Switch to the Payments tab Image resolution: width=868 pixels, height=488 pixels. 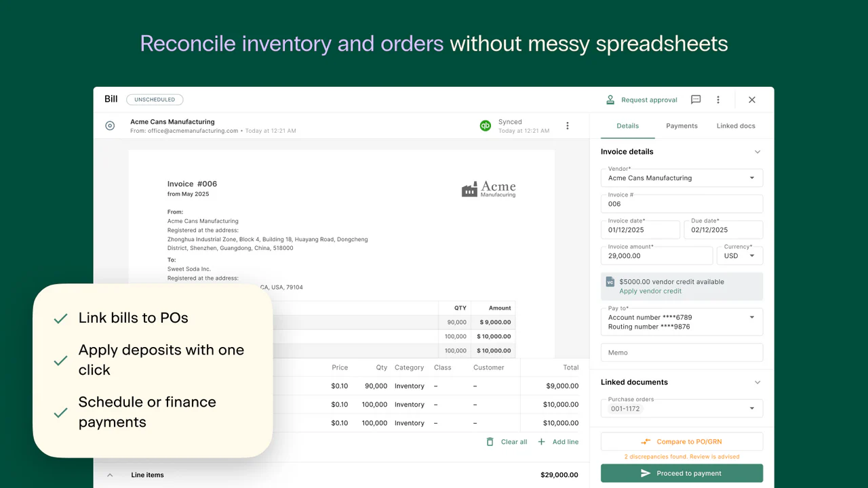pos(682,125)
